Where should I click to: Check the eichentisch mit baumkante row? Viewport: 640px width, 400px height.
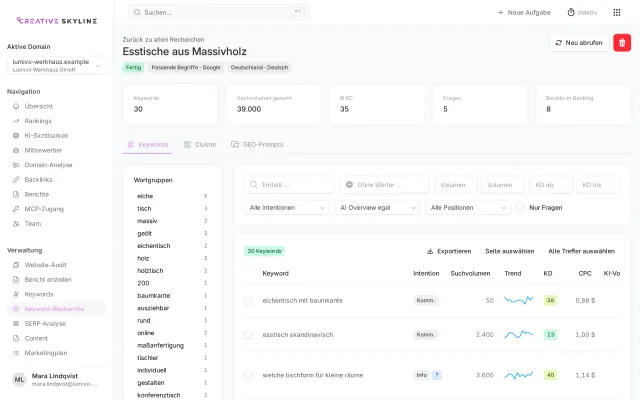[x=248, y=301]
